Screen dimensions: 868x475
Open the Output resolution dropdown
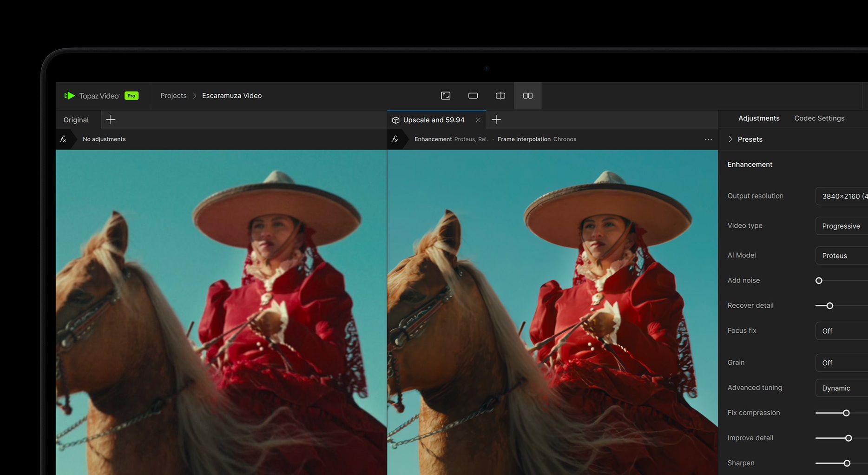coord(842,196)
